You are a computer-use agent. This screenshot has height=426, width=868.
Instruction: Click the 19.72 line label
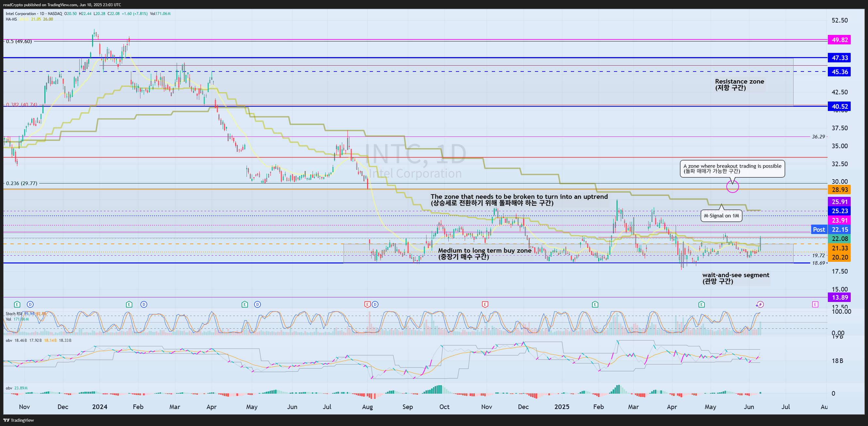pos(818,256)
